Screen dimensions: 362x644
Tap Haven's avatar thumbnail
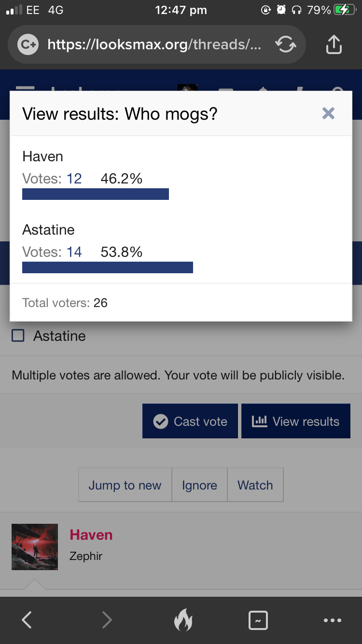35,547
